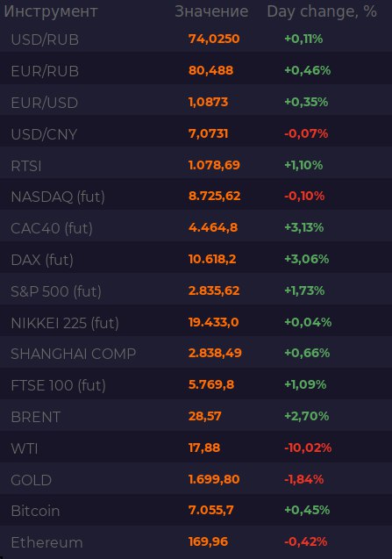This screenshot has height=559, width=392.
Task: Click the CAC40 (fut) label
Action: click(52, 228)
